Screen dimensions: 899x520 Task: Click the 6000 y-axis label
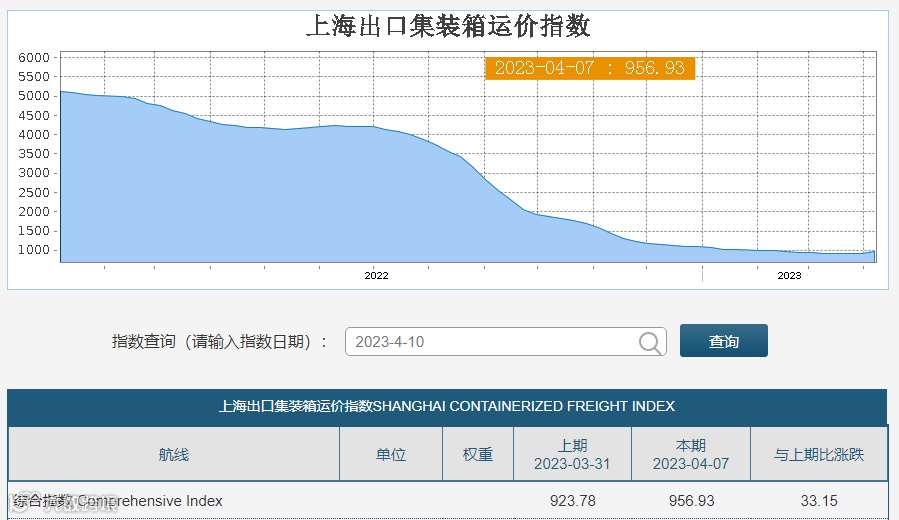click(34, 57)
